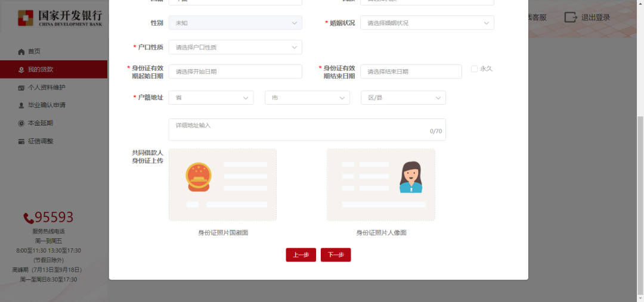The width and height of the screenshot is (644, 302).
Task: Check the 永久 validity checkbox
Action: tap(475, 69)
